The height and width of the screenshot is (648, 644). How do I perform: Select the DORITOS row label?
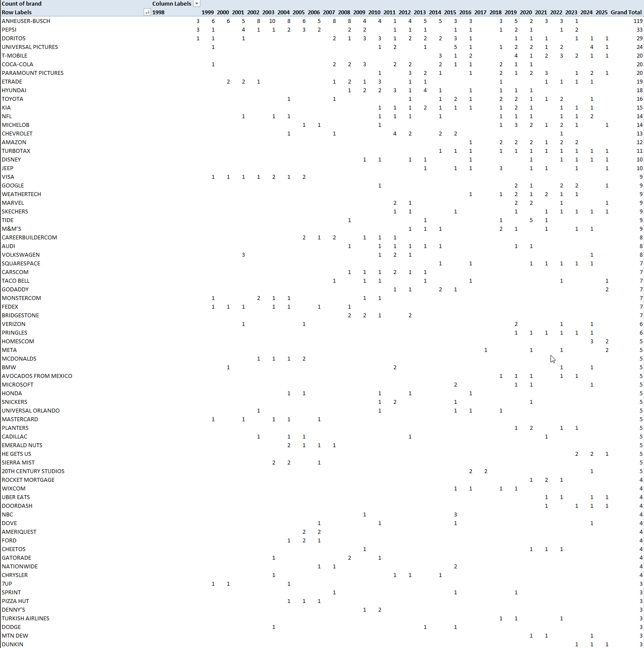13,38
